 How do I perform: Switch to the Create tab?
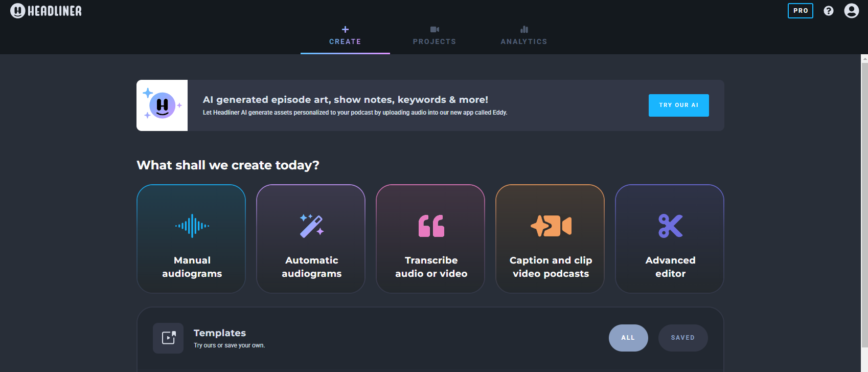click(345, 36)
